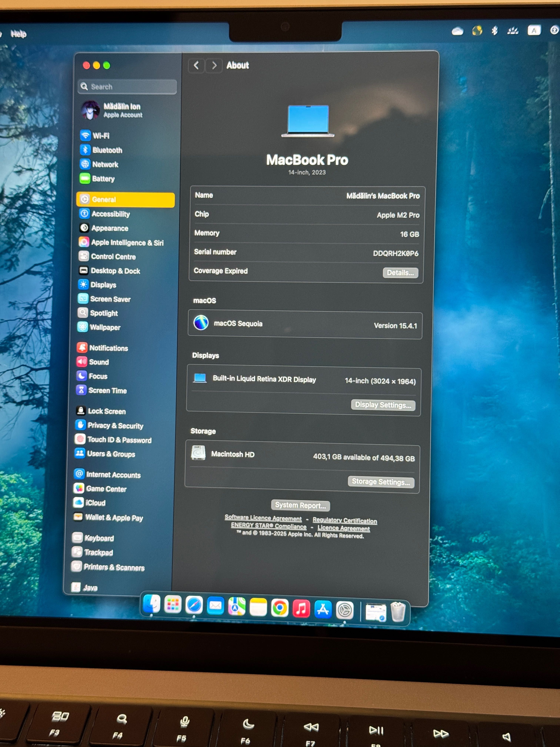Select Control Centre in sidebar
This screenshot has height=747, width=560.
point(107,257)
